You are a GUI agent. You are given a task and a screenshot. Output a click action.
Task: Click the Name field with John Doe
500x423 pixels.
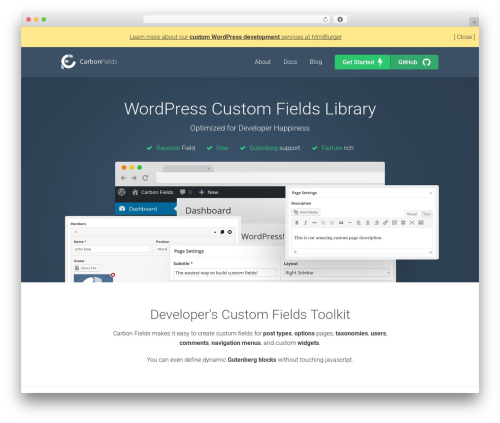click(111, 249)
